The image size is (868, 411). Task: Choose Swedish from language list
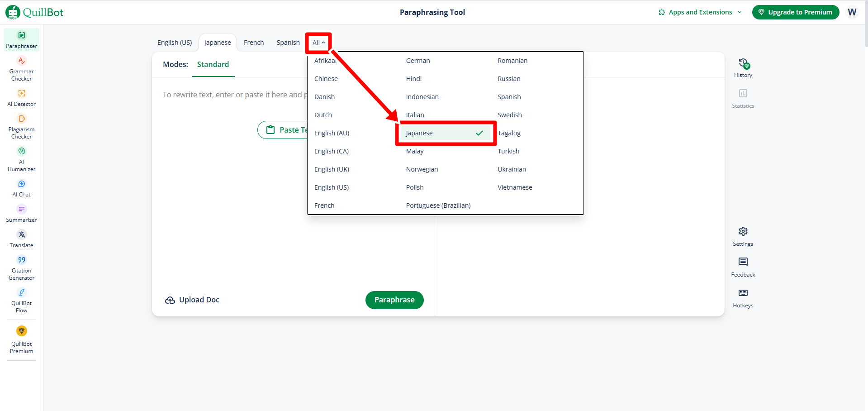click(537, 115)
